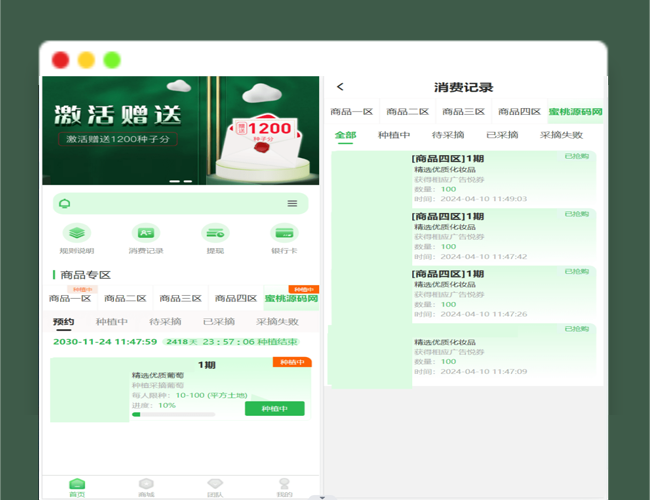Select 商品四区 in 消费记录 panel
This screenshot has width=650, height=500.
click(x=519, y=112)
